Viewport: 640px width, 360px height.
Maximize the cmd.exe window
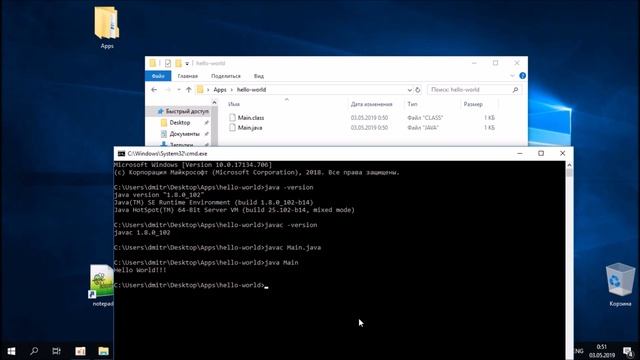[541, 153]
